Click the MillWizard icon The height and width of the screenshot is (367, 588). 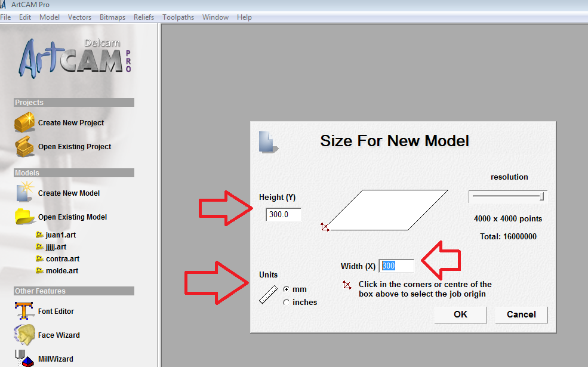(x=24, y=359)
